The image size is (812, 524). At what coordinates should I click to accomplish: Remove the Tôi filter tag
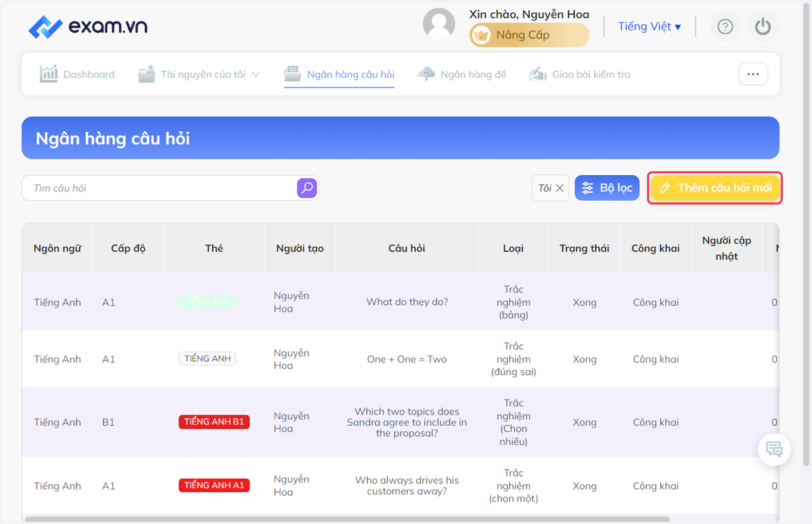(x=560, y=189)
